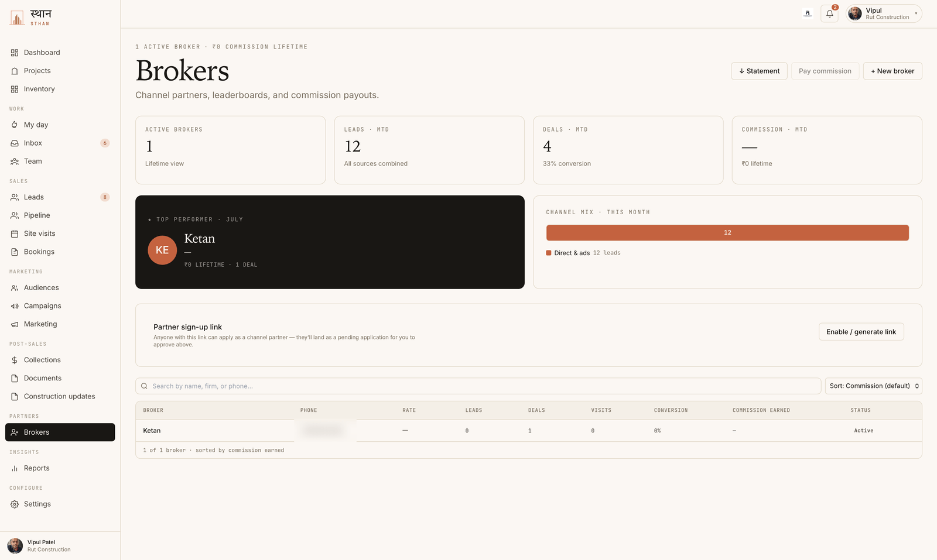
Task: Open Reports under Insights
Action: [60, 468]
